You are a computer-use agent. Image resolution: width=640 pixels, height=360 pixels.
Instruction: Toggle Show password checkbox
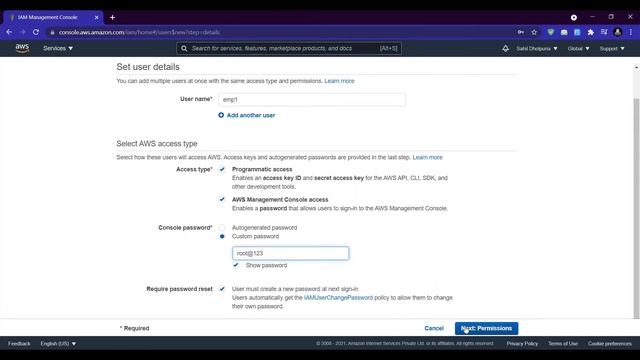pos(236,265)
